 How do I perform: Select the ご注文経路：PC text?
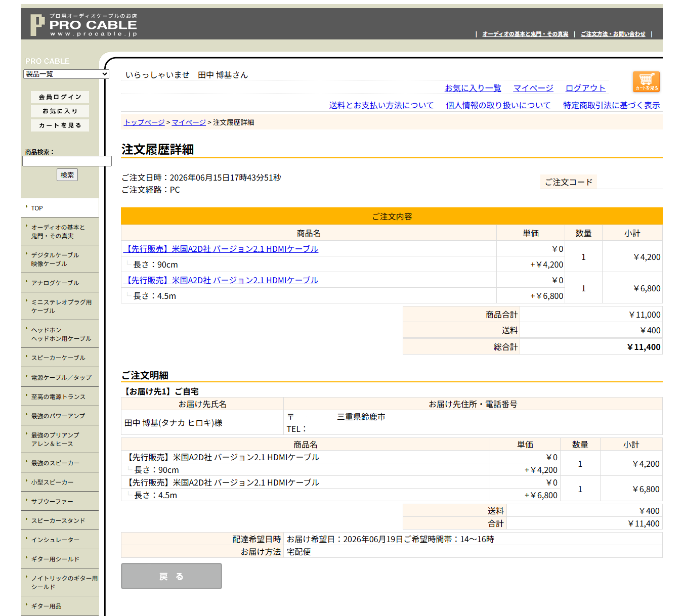point(151,190)
